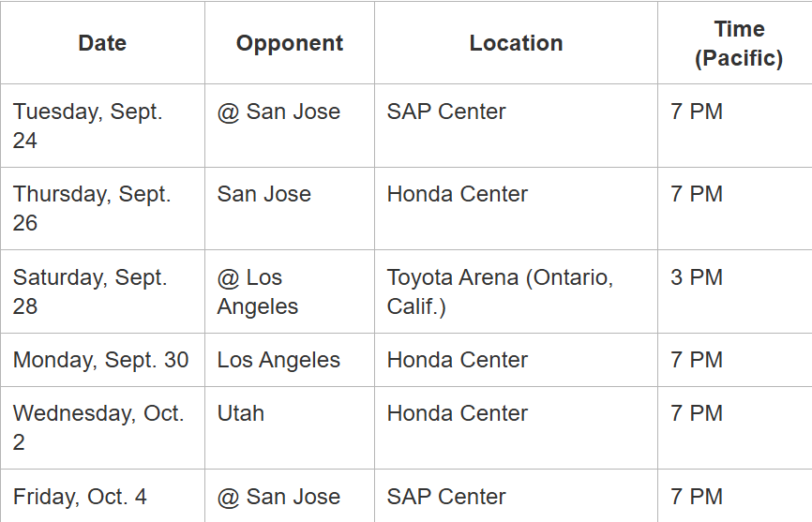
Task: Select the Friday, Oct. 4 date cell
Action: (81, 497)
